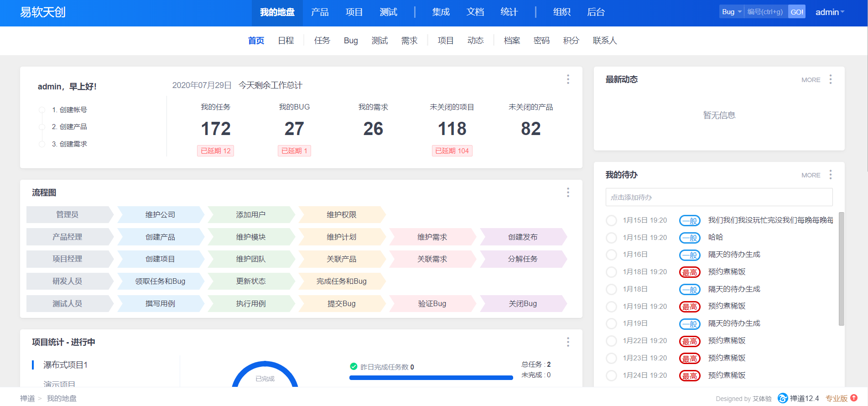The height and width of the screenshot is (406, 868).
Task: Open the 积分 sub tab
Action: 571,41
